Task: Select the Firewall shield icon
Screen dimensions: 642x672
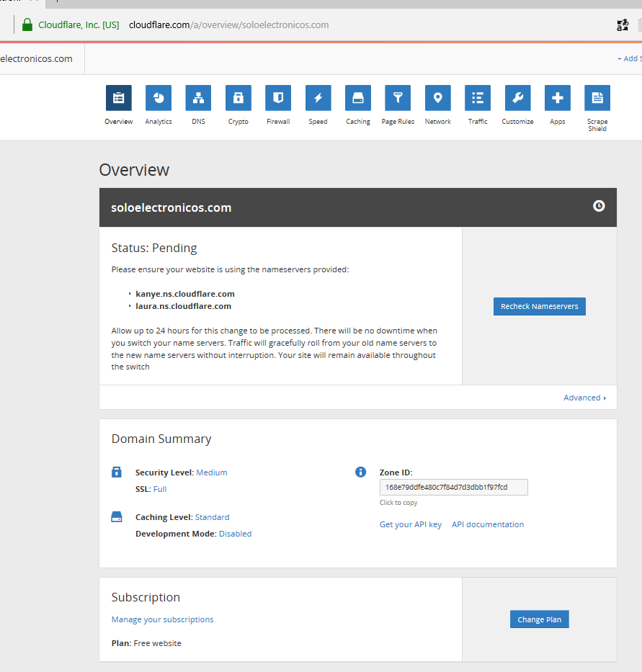Action: tap(278, 98)
